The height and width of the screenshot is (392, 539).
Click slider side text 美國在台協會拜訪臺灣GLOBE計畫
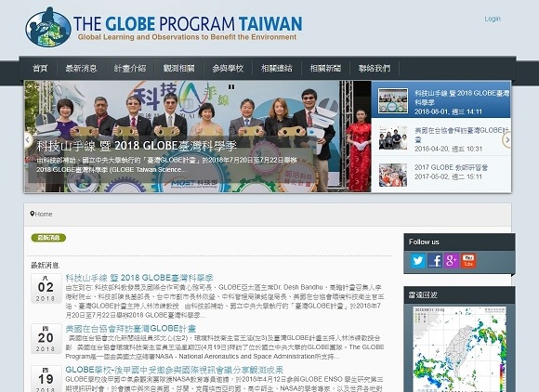[x=462, y=135]
